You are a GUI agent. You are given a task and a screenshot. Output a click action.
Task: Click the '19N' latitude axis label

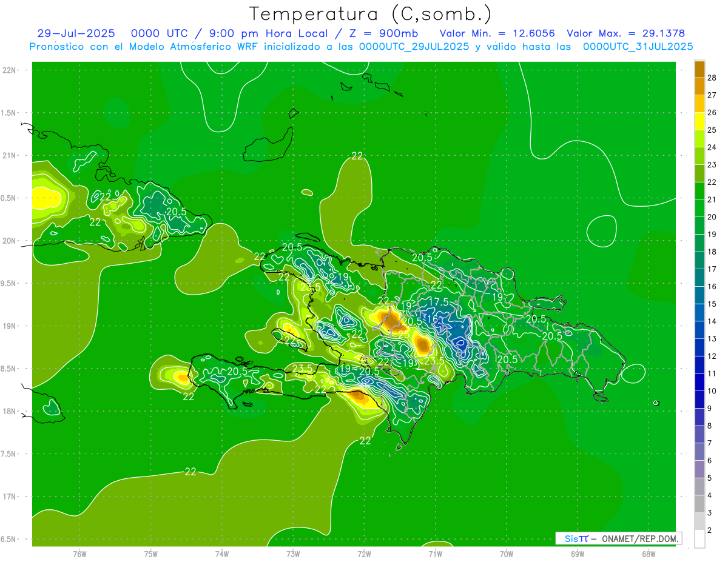pyautogui.click(x=9, y=326)
